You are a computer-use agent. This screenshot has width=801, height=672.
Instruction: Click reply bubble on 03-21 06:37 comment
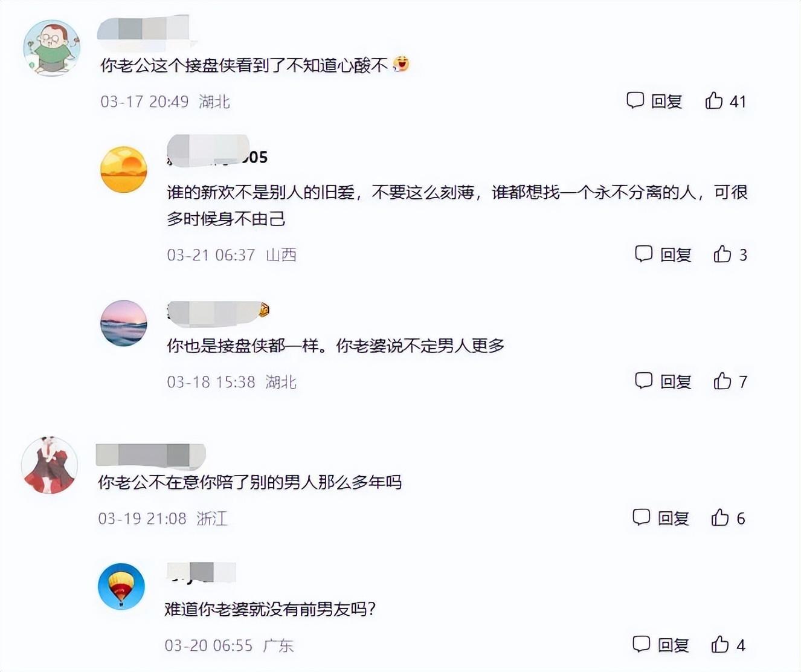(643, 254)
